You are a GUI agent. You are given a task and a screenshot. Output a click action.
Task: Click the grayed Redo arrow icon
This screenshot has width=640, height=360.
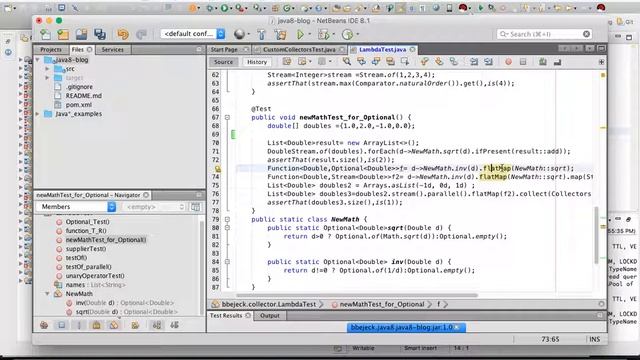pyautogui.click(x=141, y=35)
